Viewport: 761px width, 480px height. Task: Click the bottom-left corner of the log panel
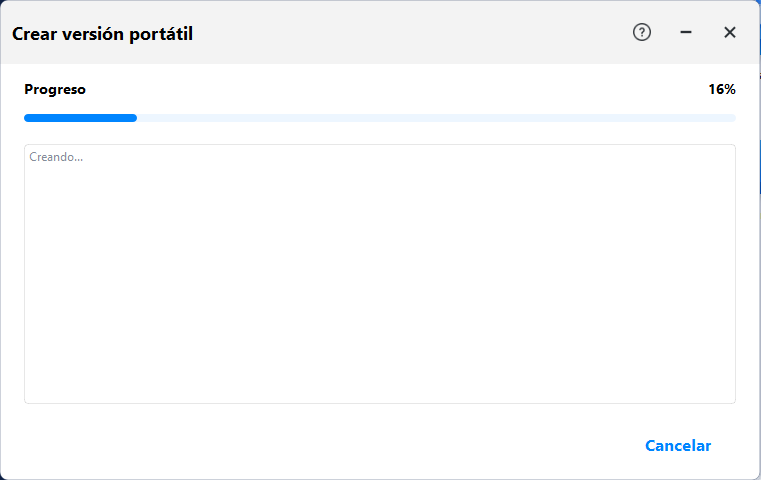tap(27, 400)
